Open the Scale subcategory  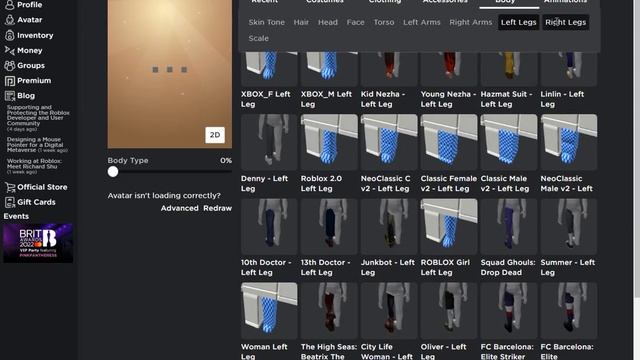point(258,38)
